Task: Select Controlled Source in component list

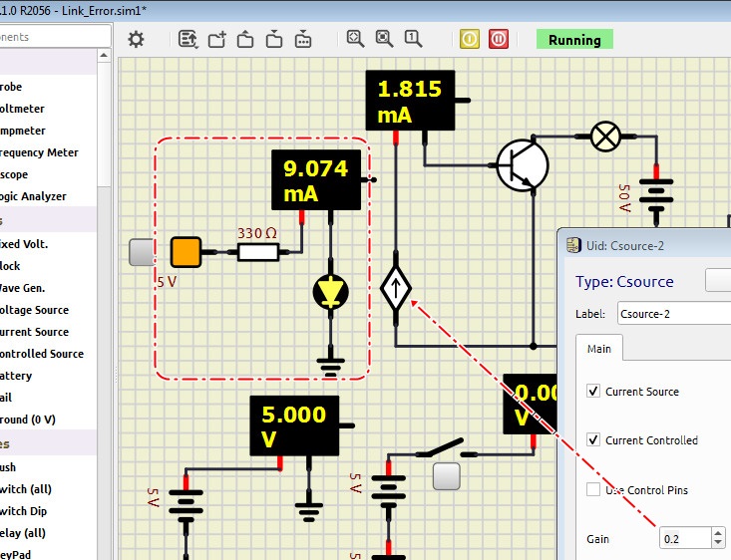Action: tap(40, 354)
